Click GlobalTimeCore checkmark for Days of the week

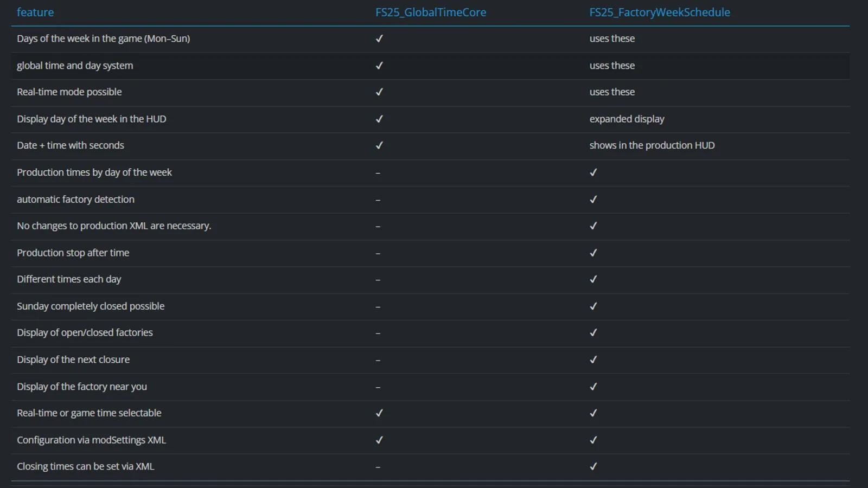point(379,38)
